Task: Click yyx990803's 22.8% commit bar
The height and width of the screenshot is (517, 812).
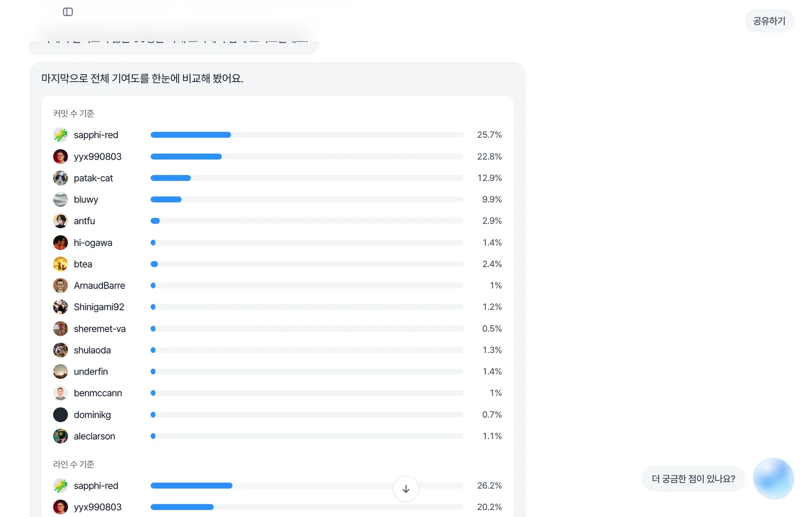Action: [307, 156]
